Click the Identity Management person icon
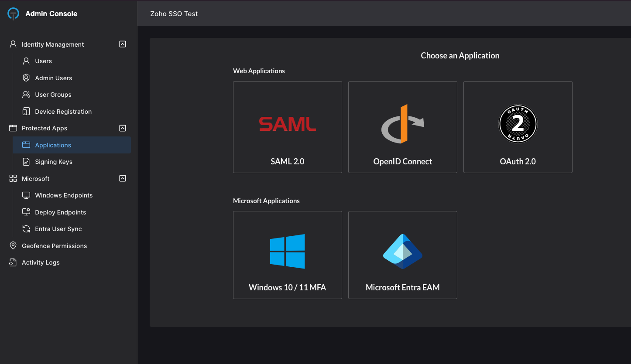Screen dimensions: 631x364 pyautogui.click(x=13, y=44)
